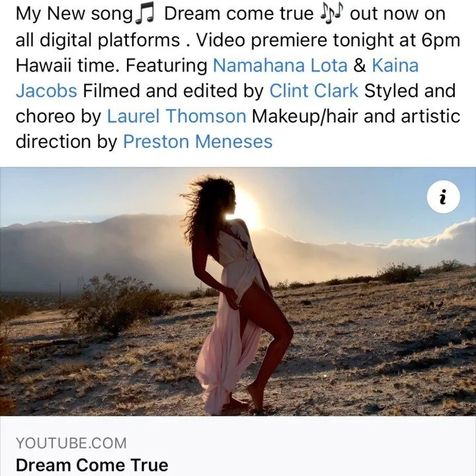476x476 pixels.
Task: Visit Laurel Thomson's tagged profile
Action: pyautogui.click(x=177, y=116)
